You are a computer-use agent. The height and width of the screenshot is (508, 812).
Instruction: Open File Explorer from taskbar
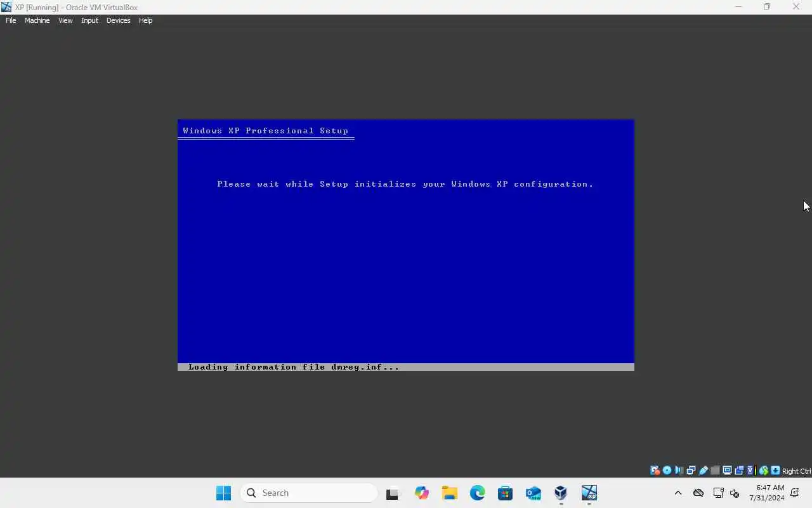[449, 493]
